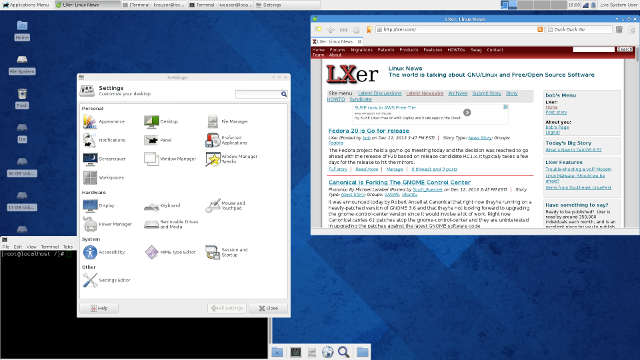Viewport: 640px width, 360px height.
Task: Open Accessibility settings
Action: click(x=104, y=252)
